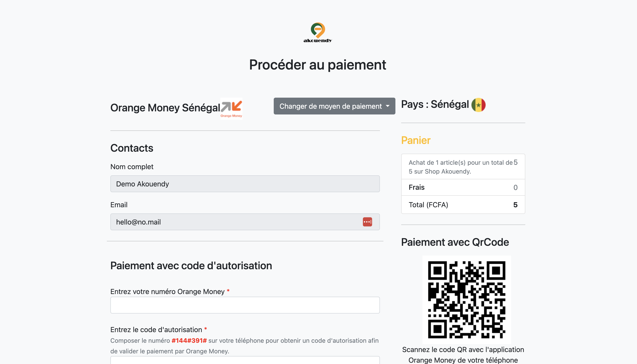637x364 pixels.
Task: Click the Panier heading
Action: coord(416,140)
